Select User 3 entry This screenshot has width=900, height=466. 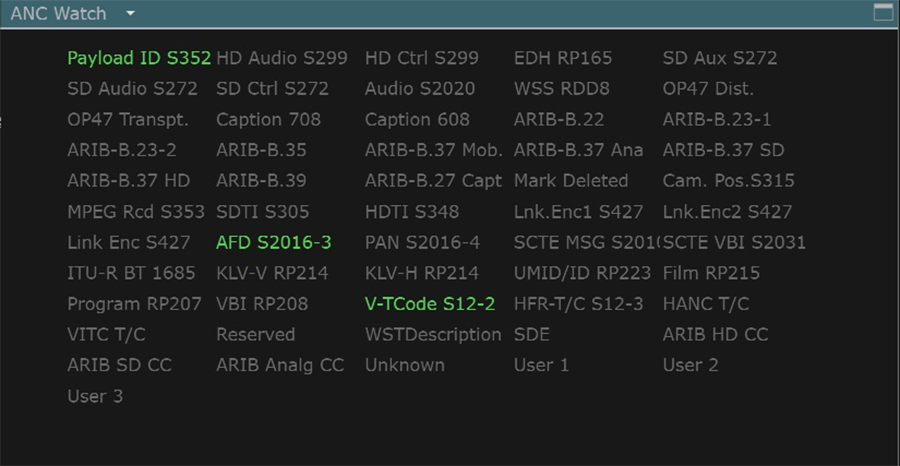tap(95, 397)
